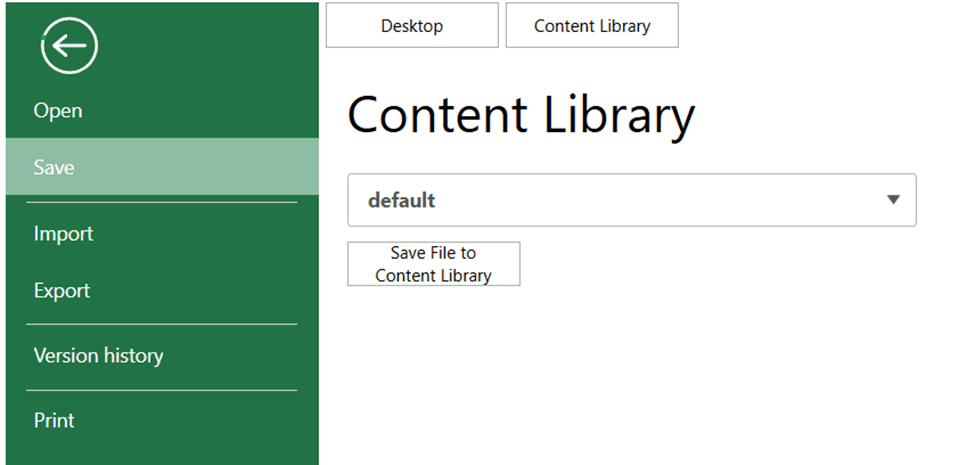The image size is (975, 465).
Task: Click divider line between Version history and Print
Action: coord(161,390)
